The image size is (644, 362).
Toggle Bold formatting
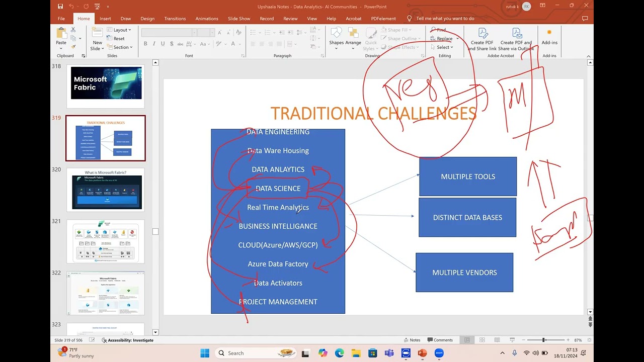point(145,44)
